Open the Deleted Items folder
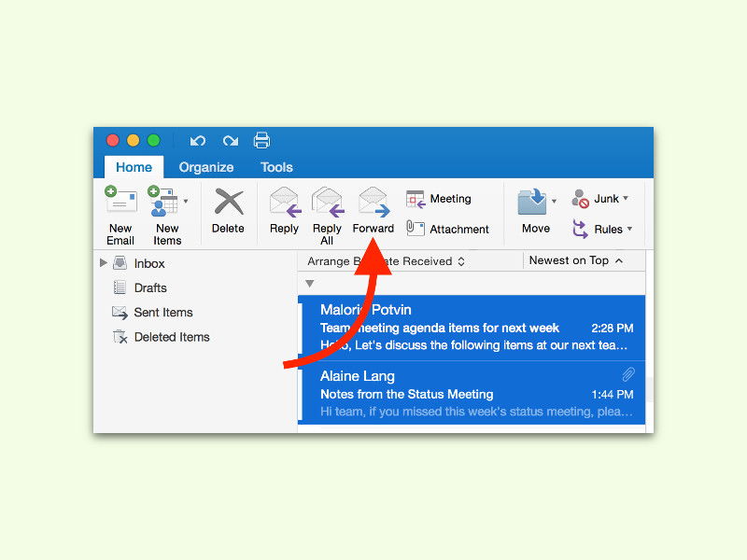This screenshot has width=747, height=560. click(x=172, y=337)
